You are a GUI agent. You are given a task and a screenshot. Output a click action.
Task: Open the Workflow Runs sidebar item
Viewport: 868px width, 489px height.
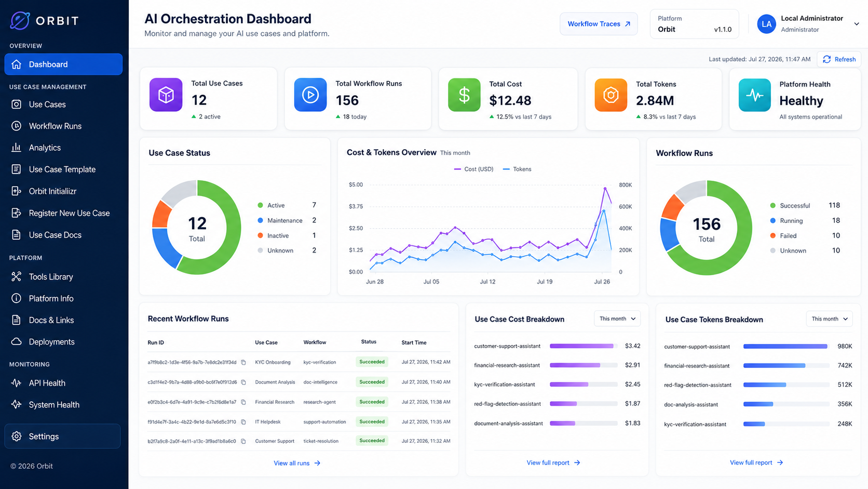coord(63,126)
